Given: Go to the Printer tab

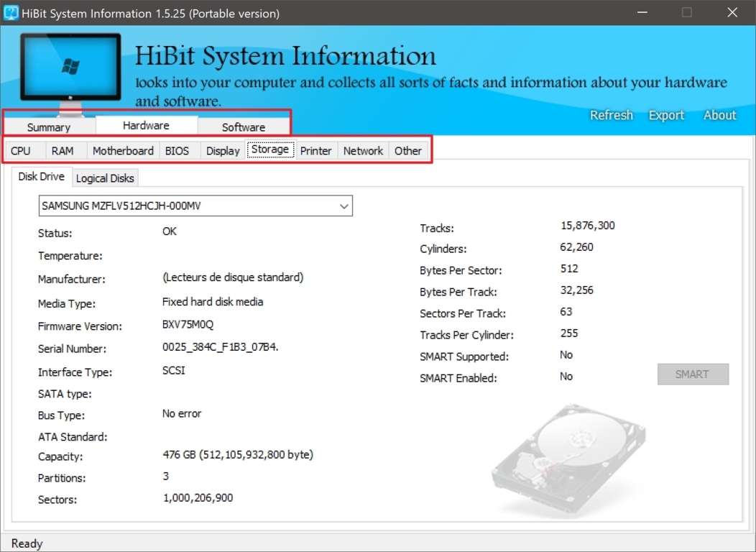Looking at the screenshot, I should [315, 151].
